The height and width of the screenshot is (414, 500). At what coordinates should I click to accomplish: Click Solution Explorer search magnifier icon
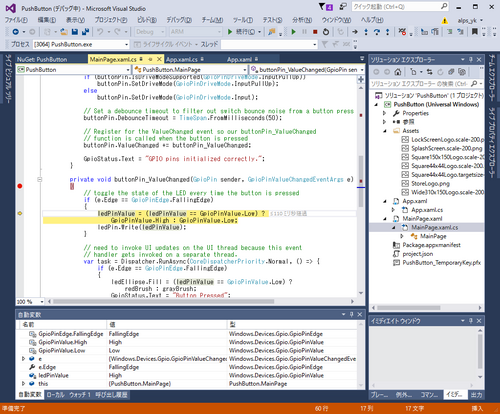[x=474, y=83]
